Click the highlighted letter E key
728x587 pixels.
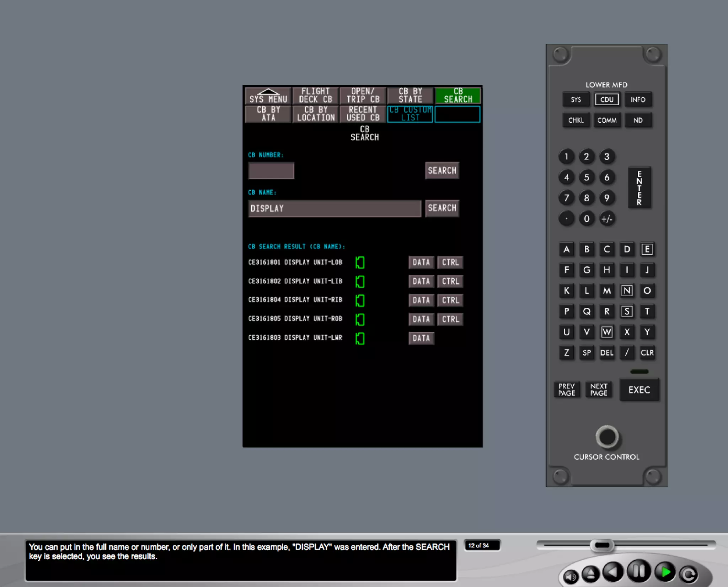647,249
